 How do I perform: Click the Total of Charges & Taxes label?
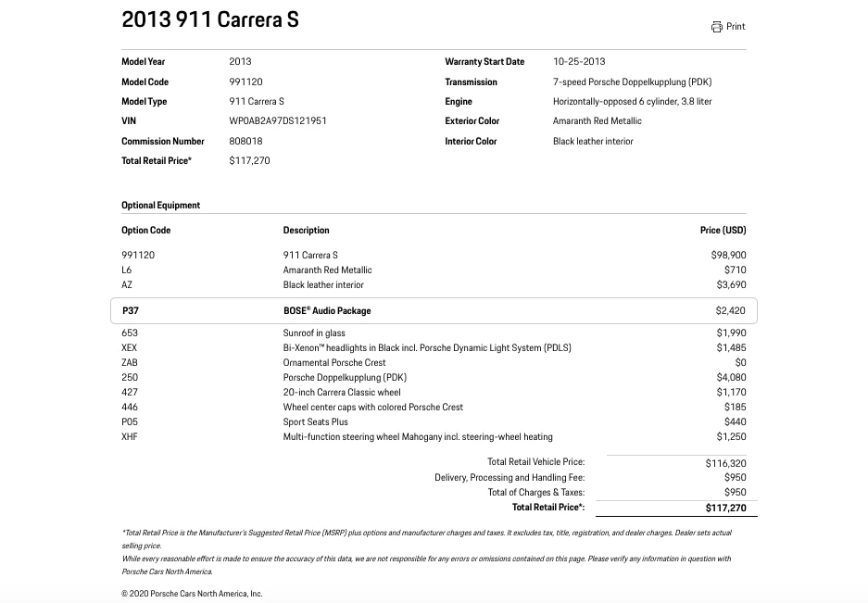point(535,492)
